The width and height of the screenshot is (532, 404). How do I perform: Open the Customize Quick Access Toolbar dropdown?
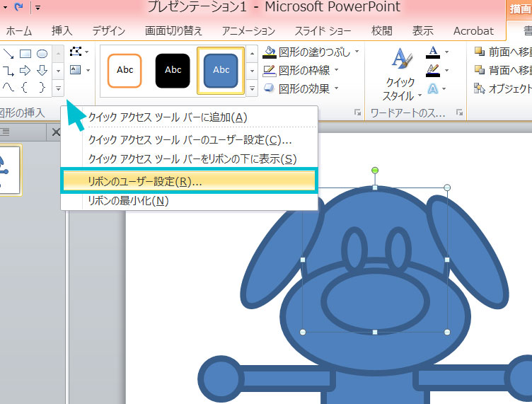tap(37, 8)
